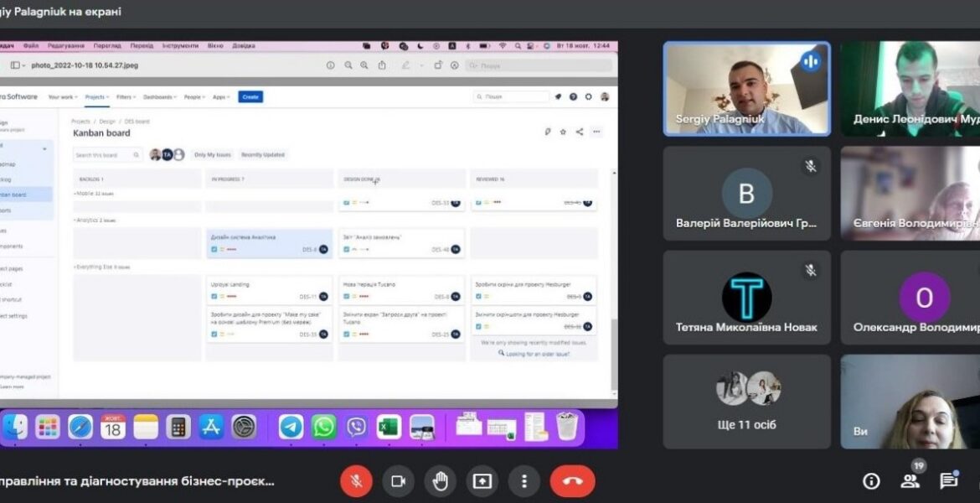
Task: Open Excel in the Dock
Action: [x=389, y=428]
